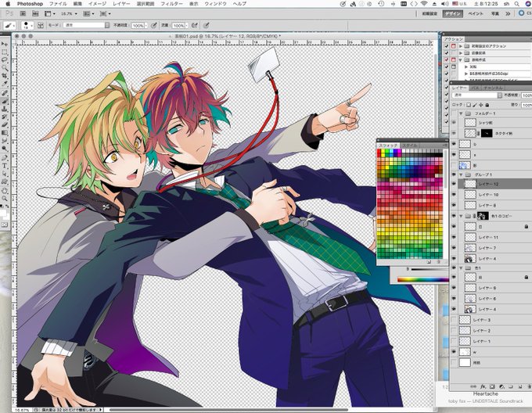The width and height of the screenshot is (532, 413).
Task: Pick red swatch in top-left of Swatches
Action: [x=379, y=151]
